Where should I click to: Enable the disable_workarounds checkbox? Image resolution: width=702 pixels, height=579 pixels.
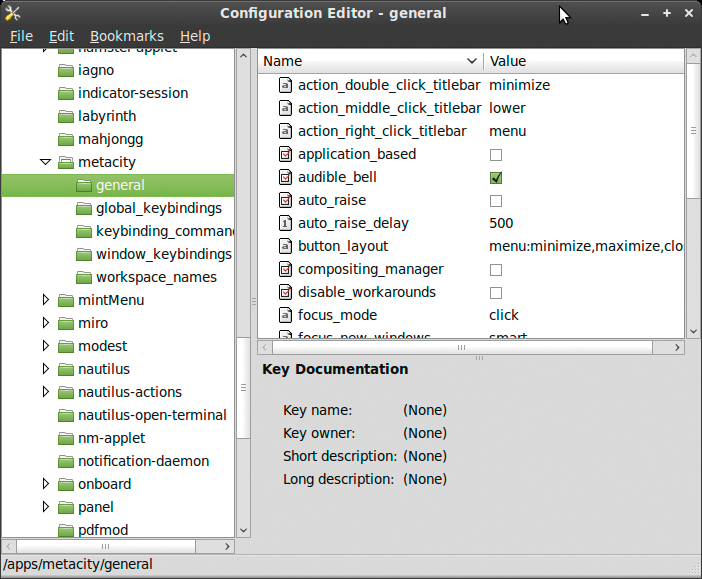tap(496, 293)
